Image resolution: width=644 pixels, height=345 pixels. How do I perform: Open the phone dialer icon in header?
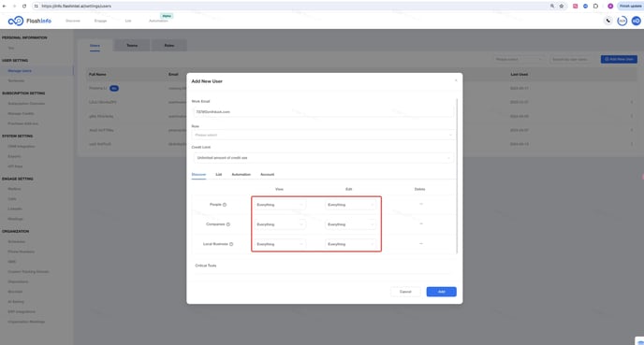[x=608, y=21]
